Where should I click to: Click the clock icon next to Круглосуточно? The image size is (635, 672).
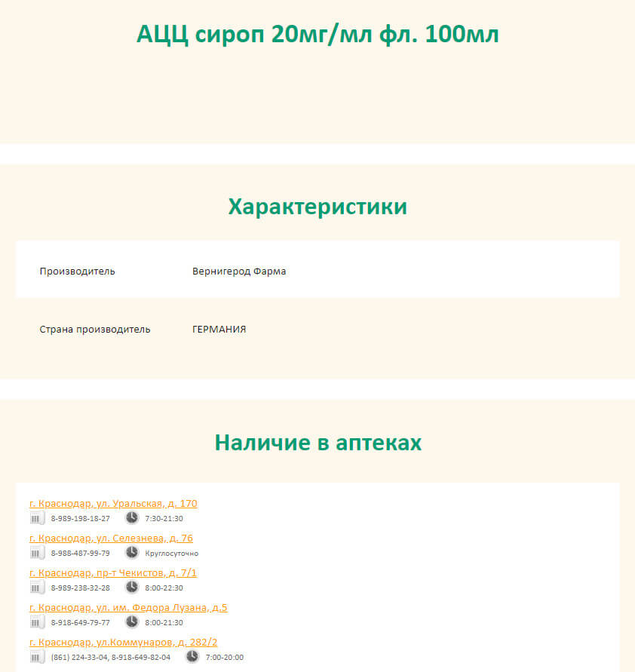click(132, 553)
